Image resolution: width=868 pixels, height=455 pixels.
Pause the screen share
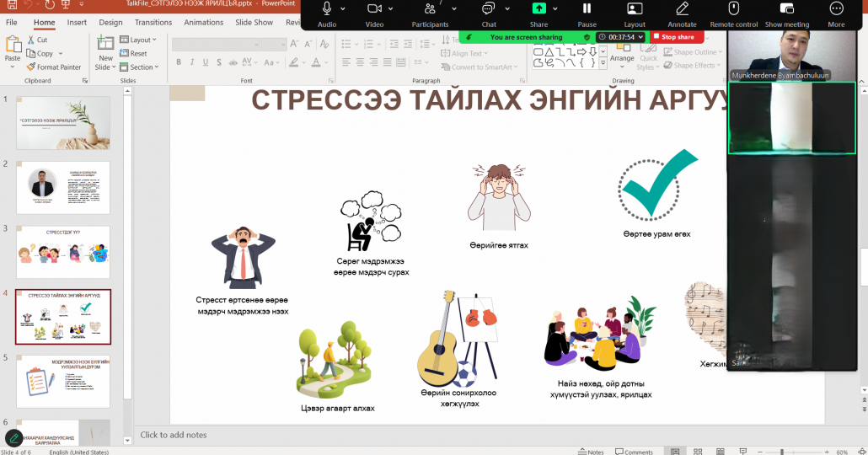click(x=587, y=9)
